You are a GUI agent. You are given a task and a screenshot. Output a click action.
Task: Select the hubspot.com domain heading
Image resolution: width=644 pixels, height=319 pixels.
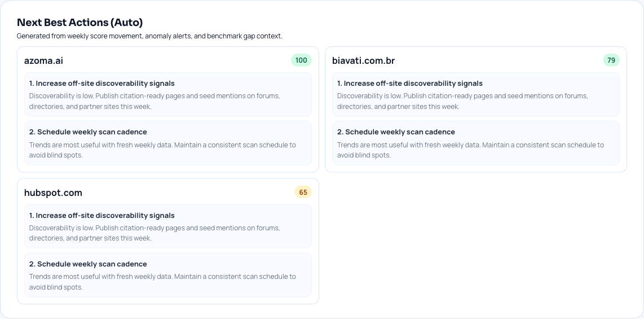53,193
